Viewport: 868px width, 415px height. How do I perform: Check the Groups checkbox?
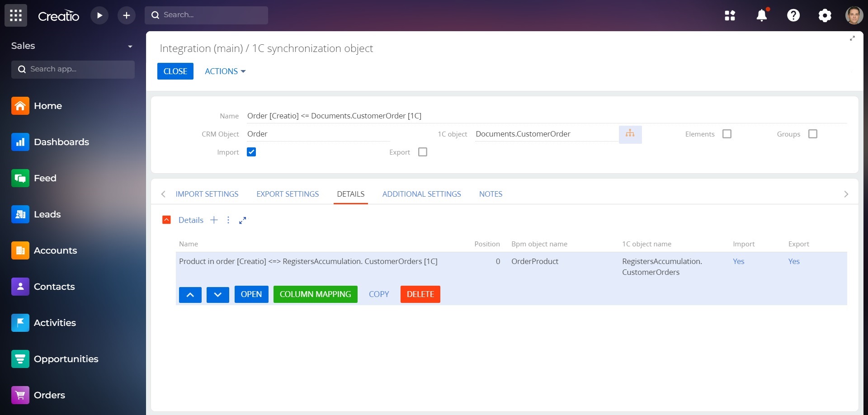[x=813, y=134]
